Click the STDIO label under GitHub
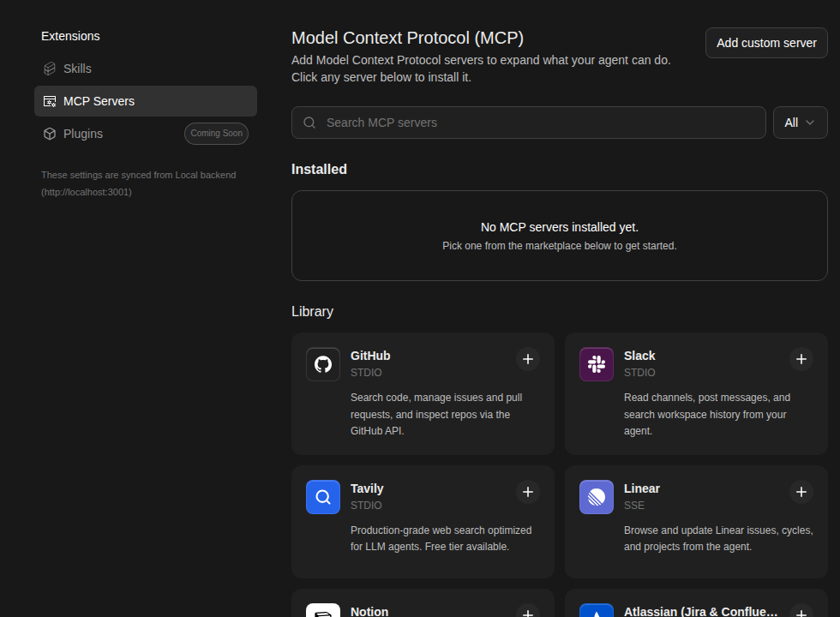The width and height of the screenshot is (840, 617). point(366,372)
